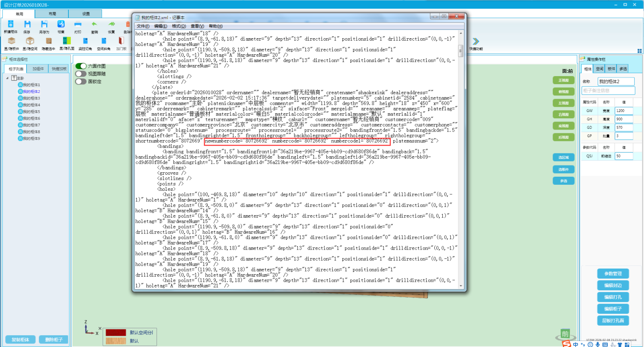Click the dark red 默认空间 color swatch
The image size is (644, 347).
(116, 333)
